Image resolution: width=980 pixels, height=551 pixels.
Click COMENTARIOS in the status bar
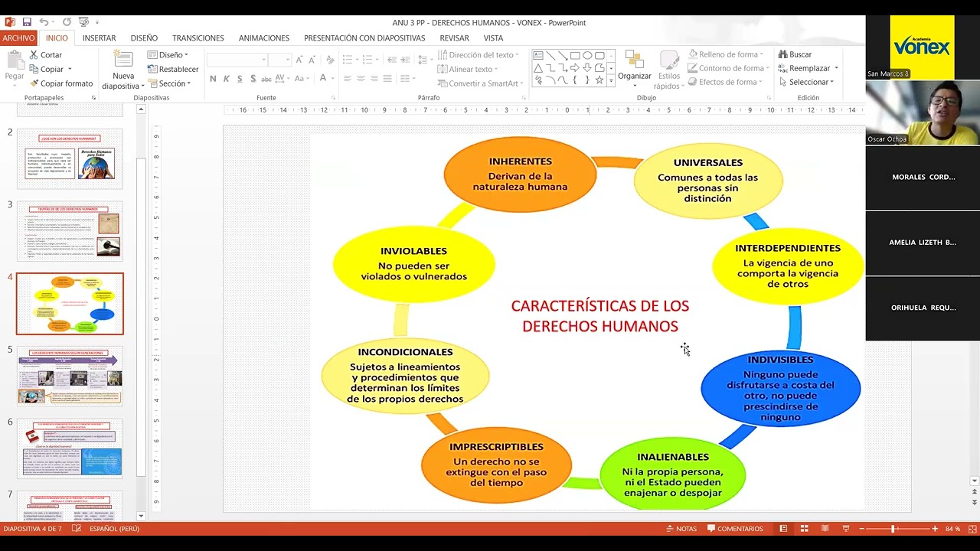(735, 529)
